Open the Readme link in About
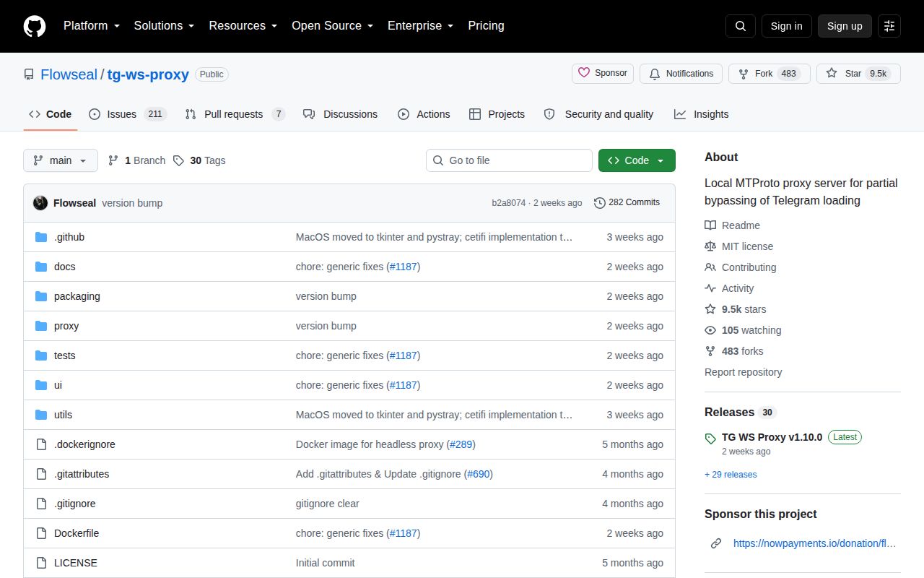Image resolution: width=924 pixels, height=578 pixels. click(x=732, y=225)
